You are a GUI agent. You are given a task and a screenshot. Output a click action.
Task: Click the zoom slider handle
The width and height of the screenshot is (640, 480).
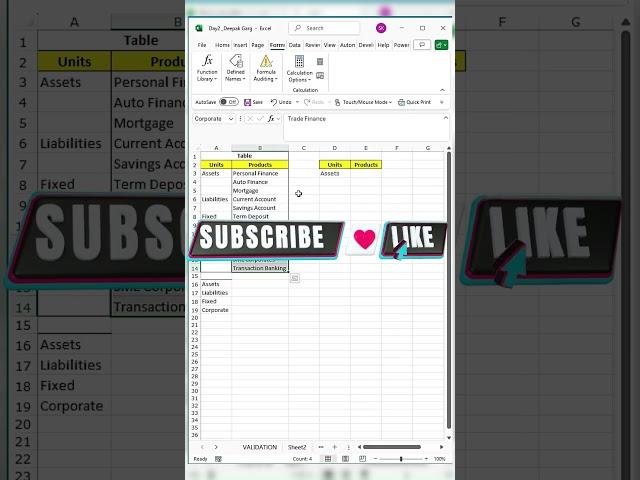[x=401, y=459]
